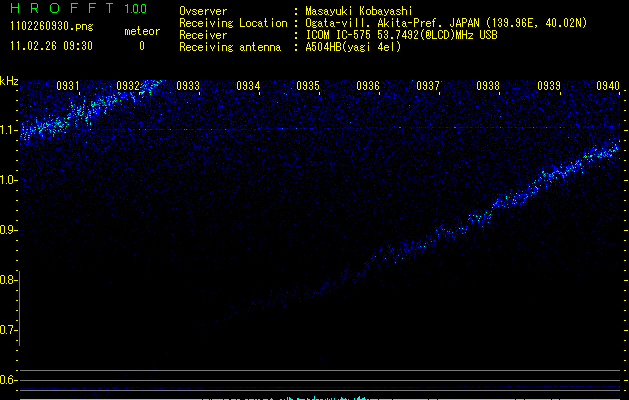Click the meteor label
The width and height of the screenshot is (629, 400).
(142, 31)
